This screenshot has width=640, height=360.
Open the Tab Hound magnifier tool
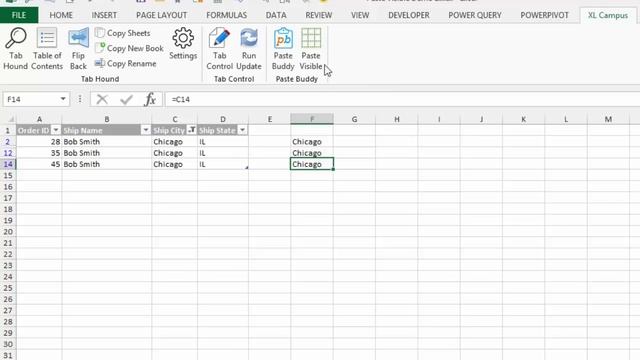(16, 49)
